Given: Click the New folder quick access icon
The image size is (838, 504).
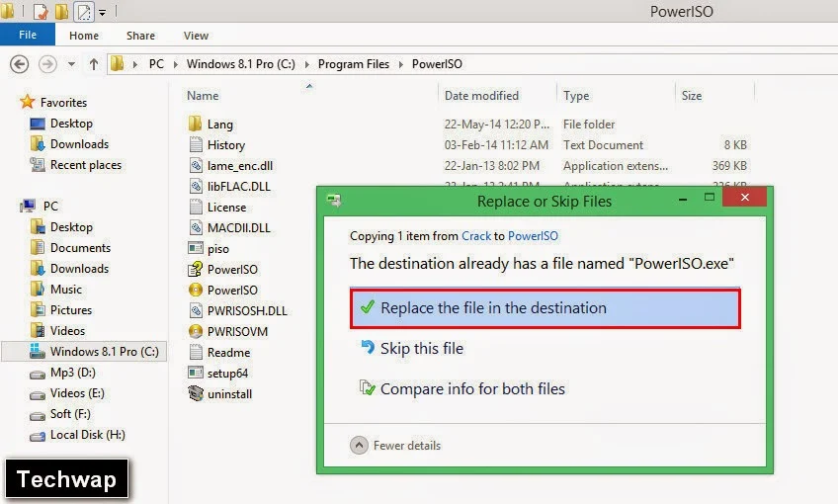Looking at the screenshot, I should click(x=61, y=11).
